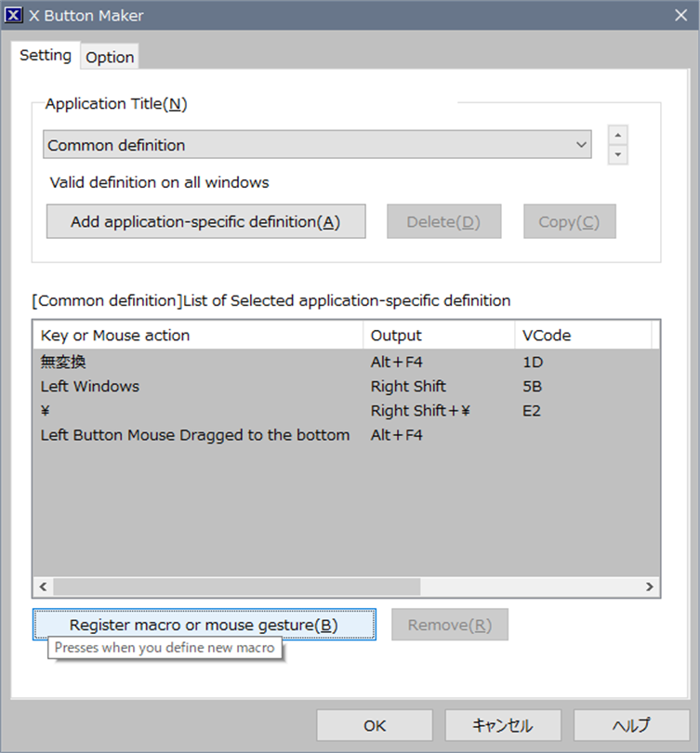Click Add application-specific definition button
Screen dimensions: 700x753
[206, 221]
